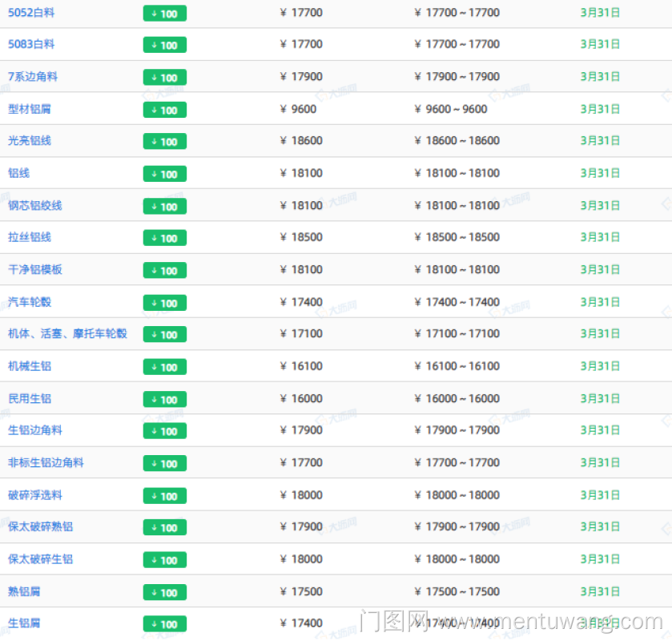Click the ¥17900 price in 保太破碎熟铝 row
The image size is (672, 641).
(301, 527)
